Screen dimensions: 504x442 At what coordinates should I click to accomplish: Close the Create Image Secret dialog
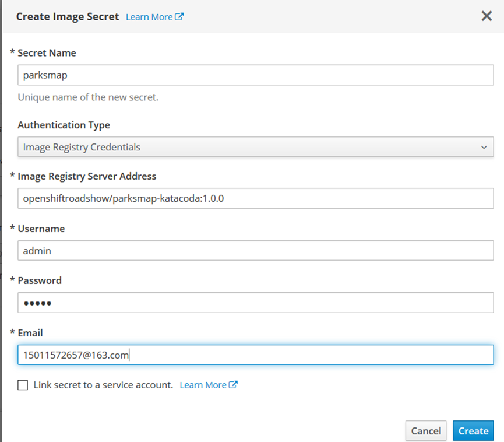(487, 16)
